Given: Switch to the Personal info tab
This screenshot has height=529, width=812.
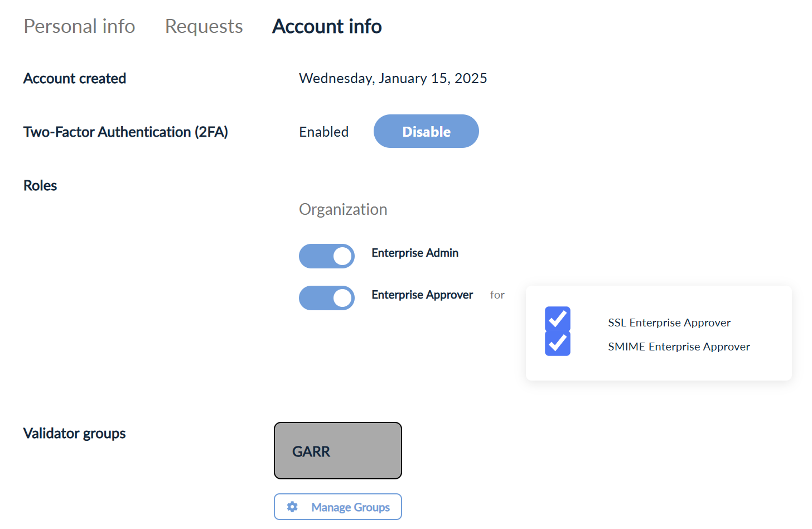Looking at the screenshot, I should (79, 26).
